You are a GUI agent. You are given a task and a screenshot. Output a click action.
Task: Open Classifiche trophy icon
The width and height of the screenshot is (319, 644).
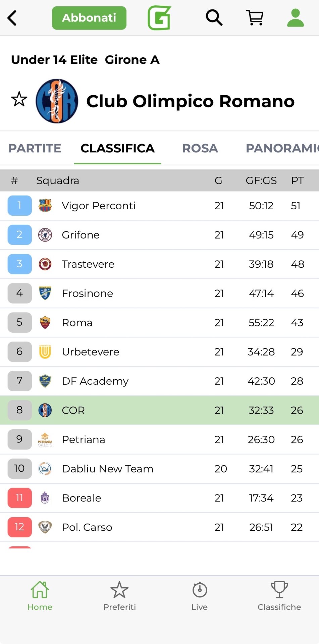(x=279, y=596)
